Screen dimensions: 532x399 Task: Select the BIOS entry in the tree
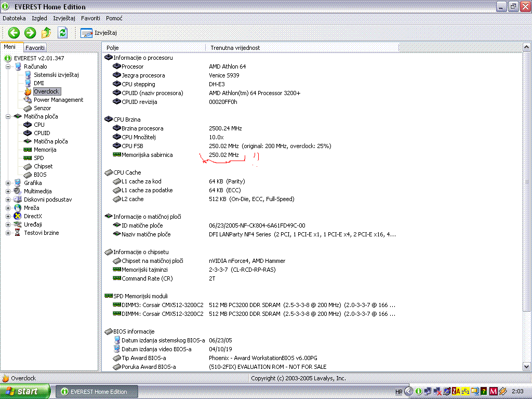(40, 175)
